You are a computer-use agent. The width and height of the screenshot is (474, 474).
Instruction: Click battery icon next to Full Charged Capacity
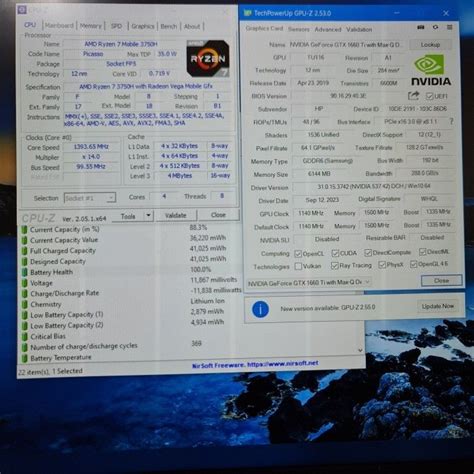(24, 251)
